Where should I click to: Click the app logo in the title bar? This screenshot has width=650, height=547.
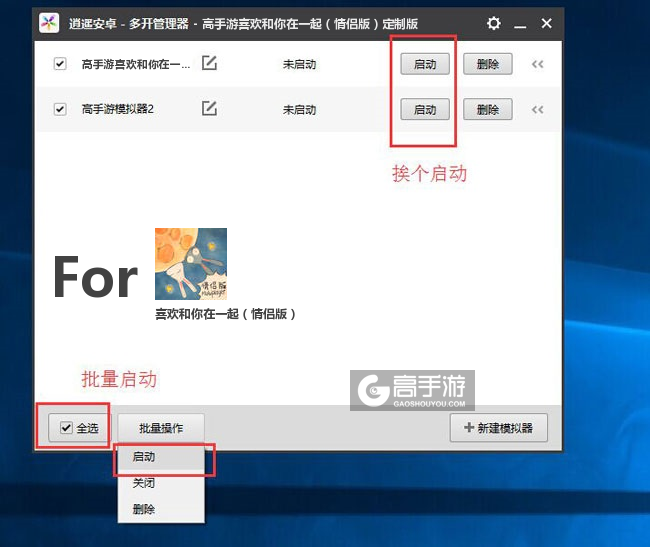[x=49, y=23]
